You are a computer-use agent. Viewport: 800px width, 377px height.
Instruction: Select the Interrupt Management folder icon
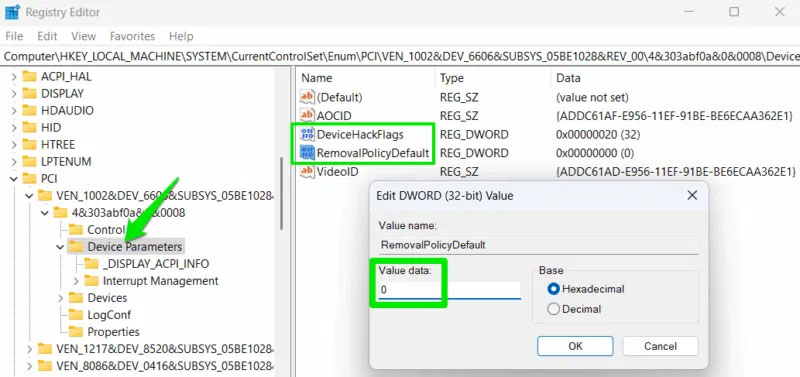coord(91,281)
